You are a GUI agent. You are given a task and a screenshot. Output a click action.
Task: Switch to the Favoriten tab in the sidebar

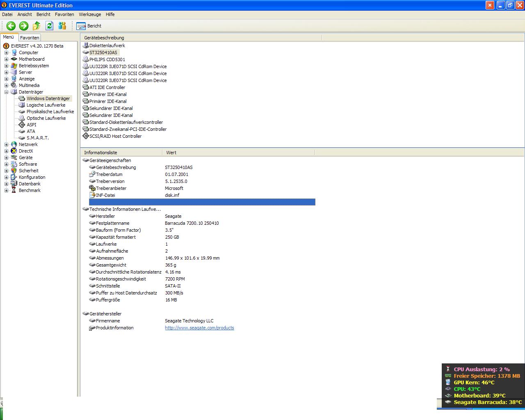point(30,37)
